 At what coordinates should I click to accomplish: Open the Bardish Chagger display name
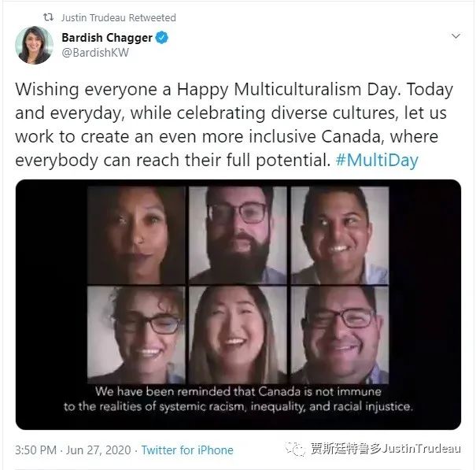pyautogui.click(x=107, y=38)
